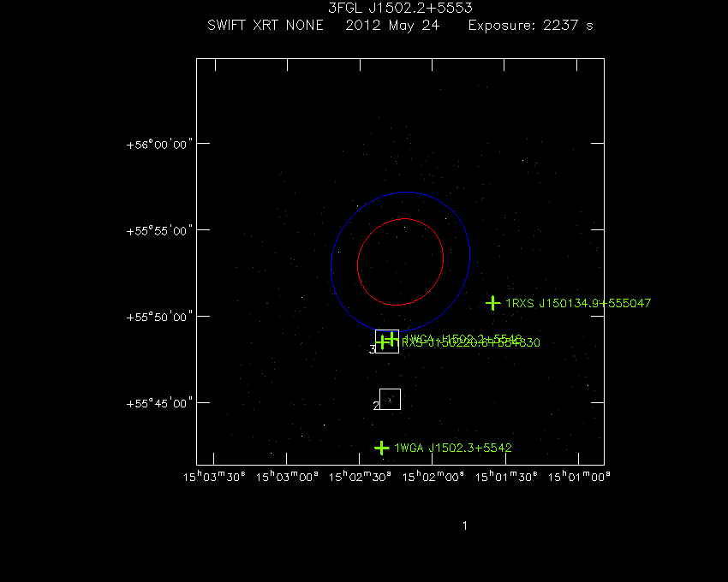Click the 15h01m00s right ascension label
Screen dimensions: 728x582
(x=579, y=476)
